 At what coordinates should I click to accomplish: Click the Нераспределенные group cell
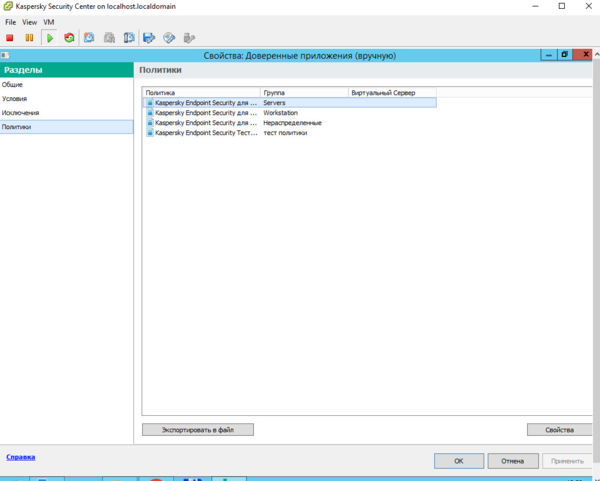pos(292,122)
